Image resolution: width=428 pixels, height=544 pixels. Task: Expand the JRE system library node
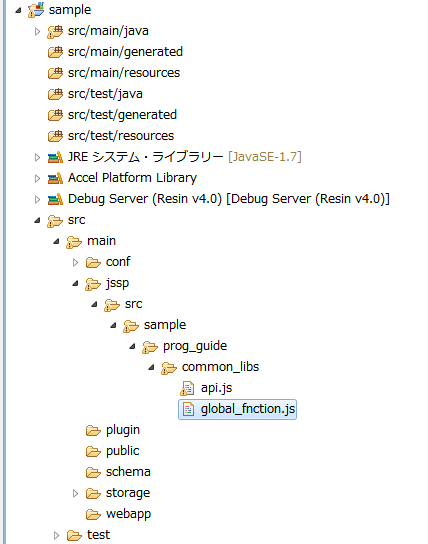pyautogui.click(x=37, y=158)
